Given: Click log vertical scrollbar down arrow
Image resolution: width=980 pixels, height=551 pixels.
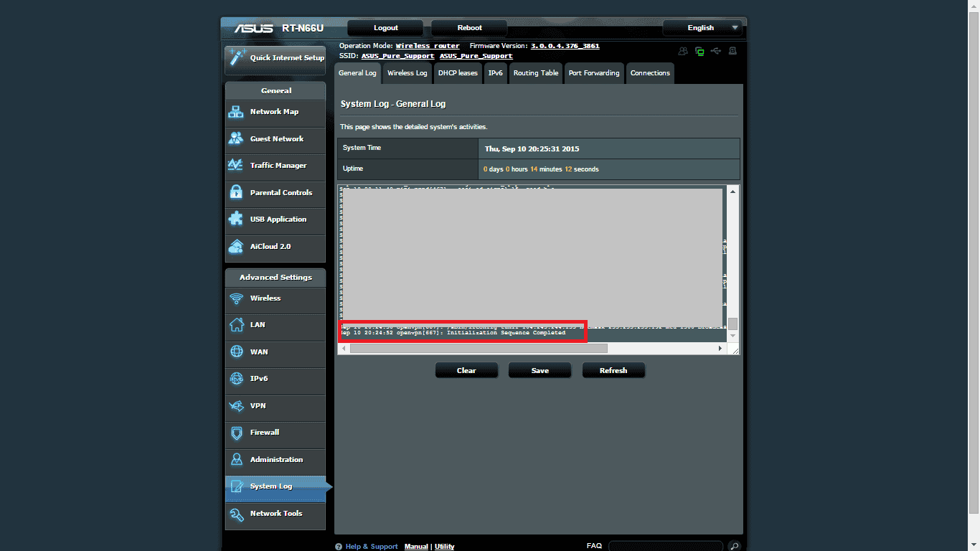Looking at the screenshot, I should (x=732, y=336).
